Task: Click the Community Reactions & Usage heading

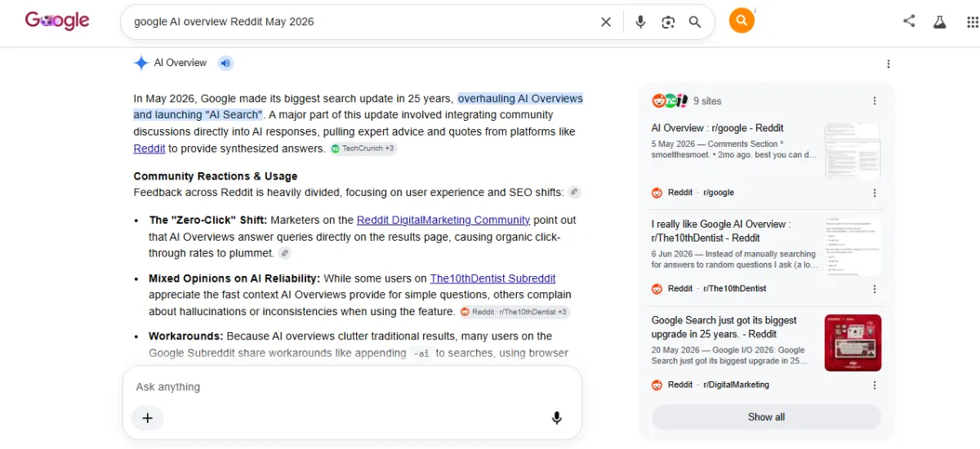Action: 216,176
